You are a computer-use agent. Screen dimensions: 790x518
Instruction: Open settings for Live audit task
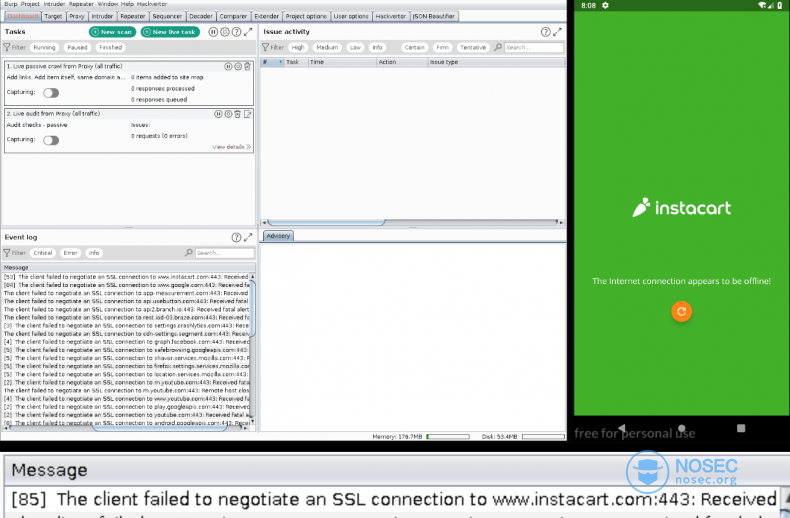[x=228, y=114]
